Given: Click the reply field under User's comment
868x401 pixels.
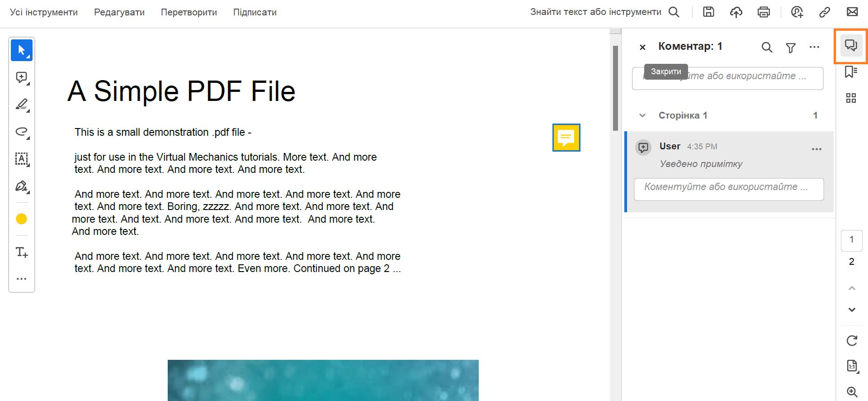Looking at the screenshot, I should 729,189.
